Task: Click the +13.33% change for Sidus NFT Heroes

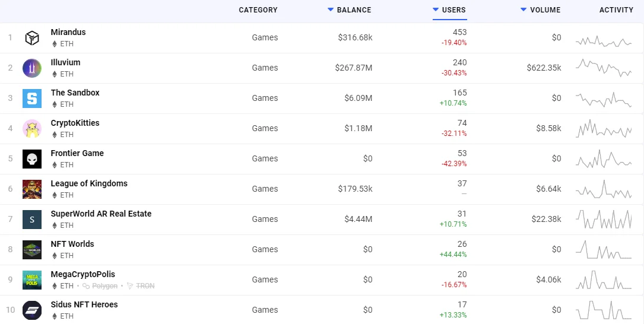Action: (x=453, y=315)
